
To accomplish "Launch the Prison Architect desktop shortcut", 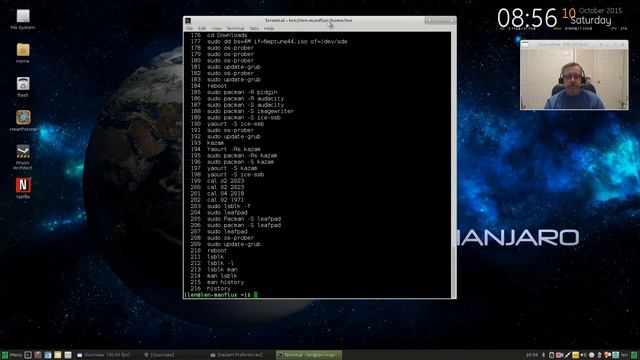I will point(23,157).
